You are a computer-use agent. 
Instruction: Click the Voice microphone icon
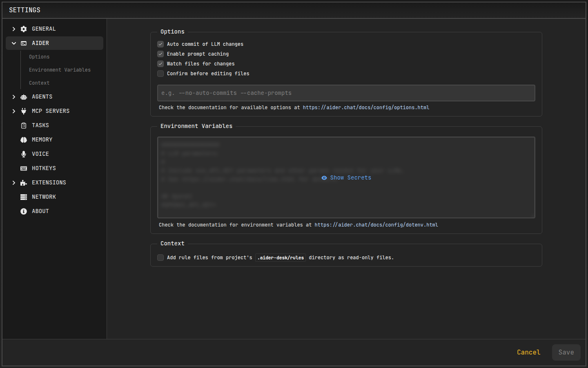pyautogui.click(x=24, y=154)
